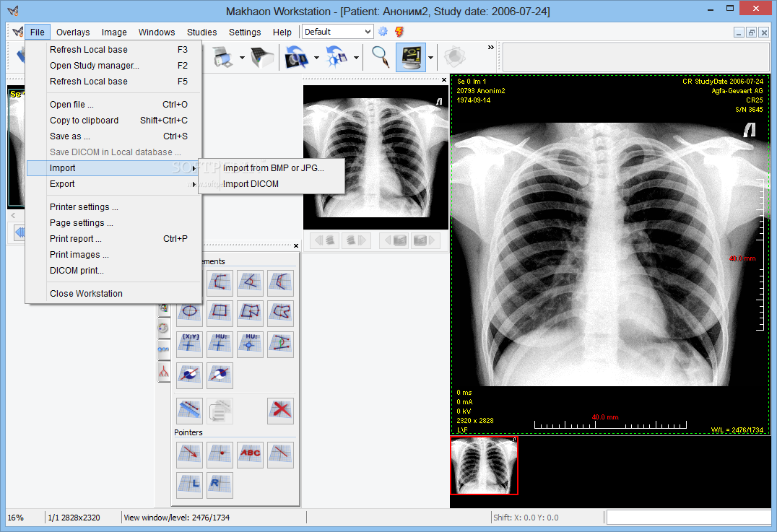Click the blue gear icon beside Default

pyautogui.click(x=383, y=32)
